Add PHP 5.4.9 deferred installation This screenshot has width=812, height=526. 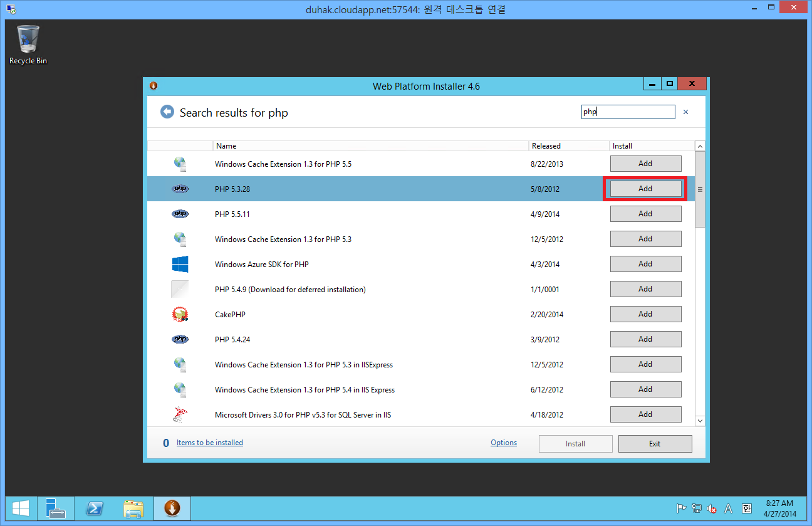(x=645, y=289)
